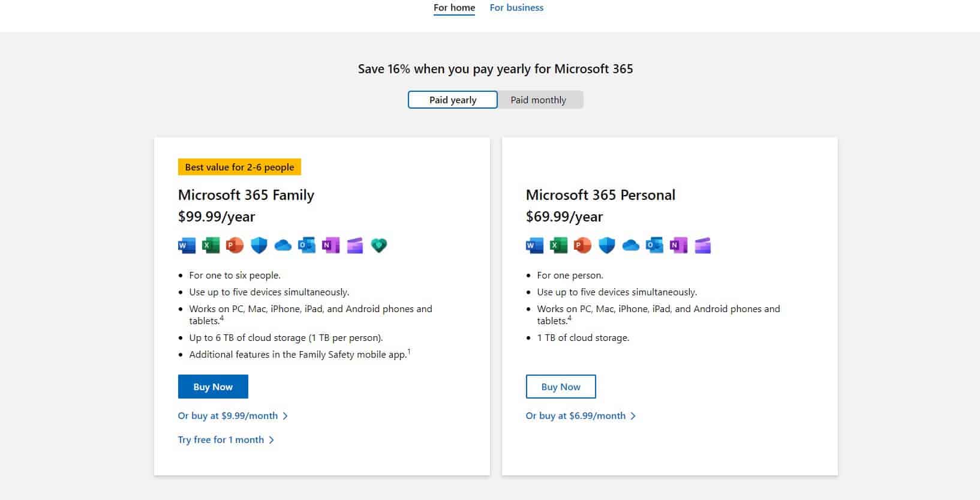Select the Excel icon in the Family card
Screen dimensions: 980x500
pos(211,245)
